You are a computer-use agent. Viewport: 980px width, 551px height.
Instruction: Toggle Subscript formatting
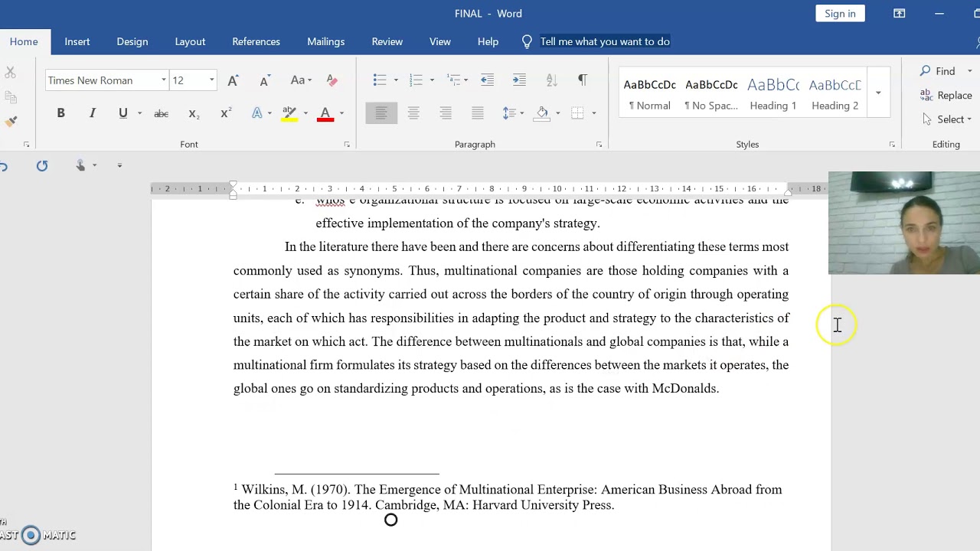pos(194,113)
